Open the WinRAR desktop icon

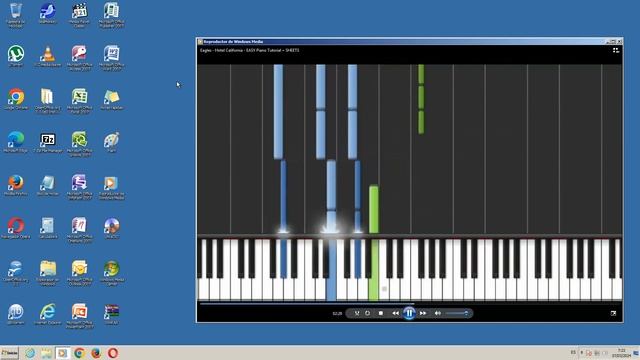(x=111, y=314)
